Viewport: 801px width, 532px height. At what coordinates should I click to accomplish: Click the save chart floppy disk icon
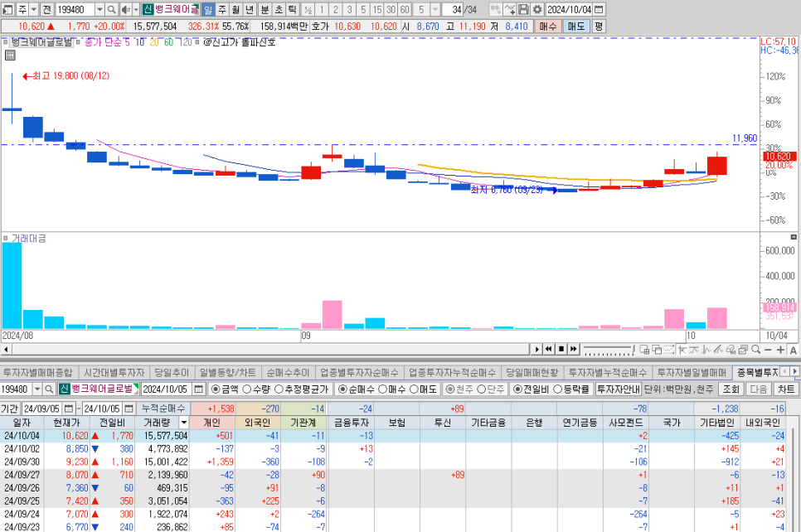tap(523, 9)
